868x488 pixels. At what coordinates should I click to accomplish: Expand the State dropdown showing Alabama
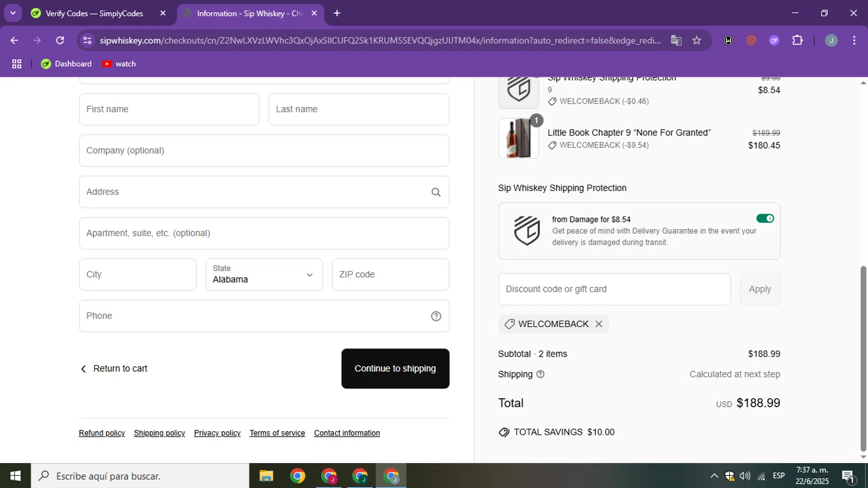tap(264, 274)
